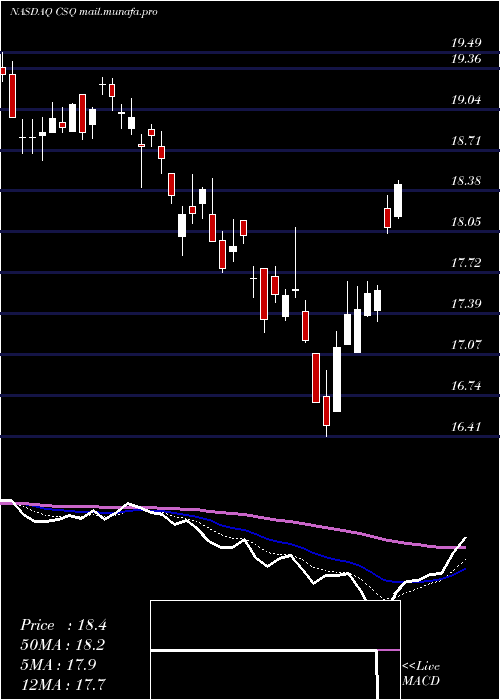Image resolution: width=500 pixels, height=700 pixels.
Task: Select the 16.74 price level label
Action: [466, 386]
